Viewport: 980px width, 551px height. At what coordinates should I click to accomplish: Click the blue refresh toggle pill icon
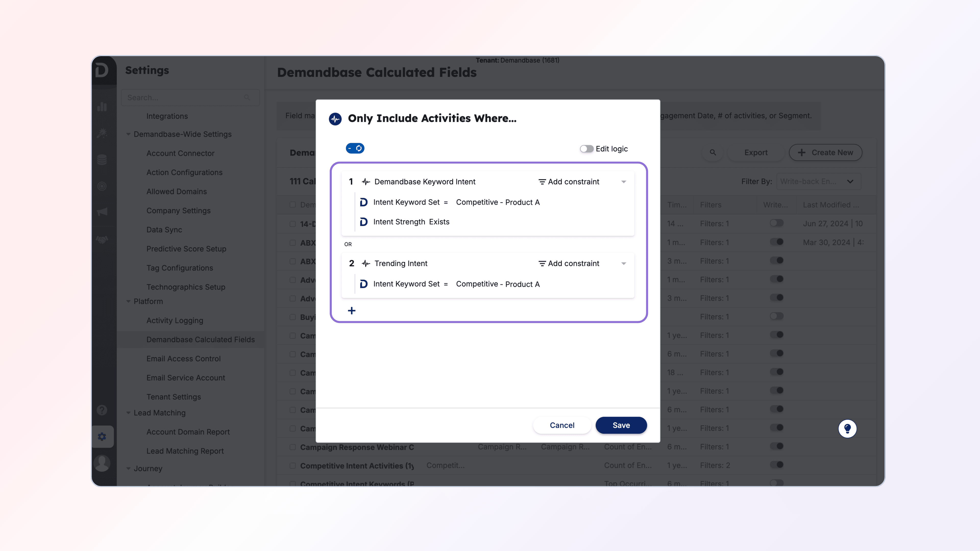click(x=355, y=148)
